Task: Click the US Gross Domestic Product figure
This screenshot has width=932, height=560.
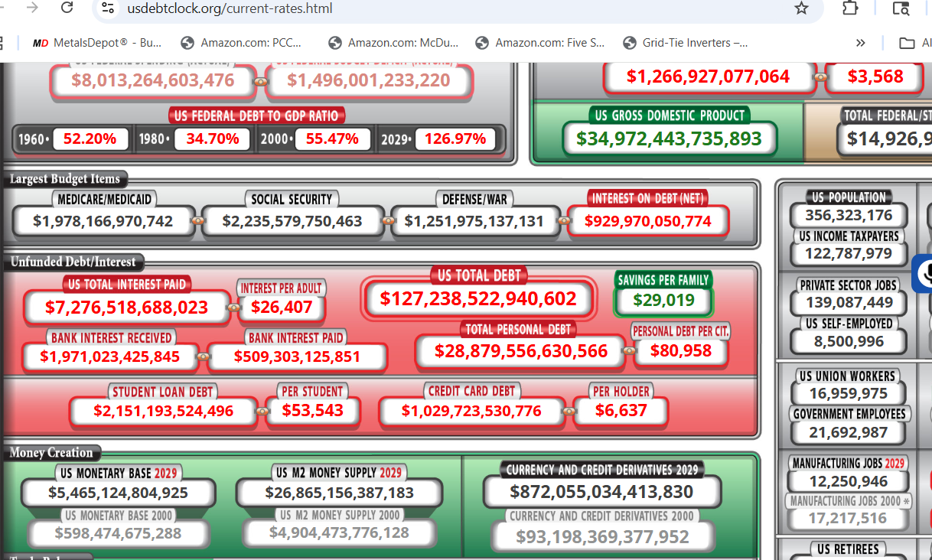Action: 669,138
